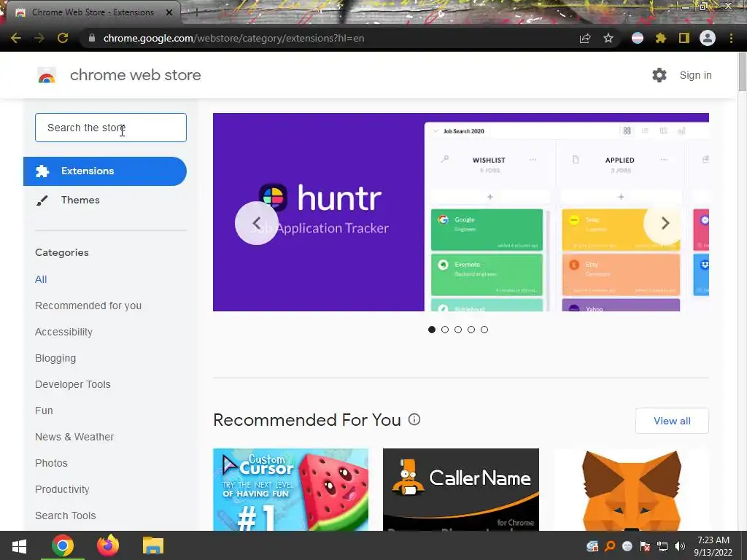Click the page vertical scrollbar
The height and width of the screenshot is (560, 747).
[x=742, y=71]
